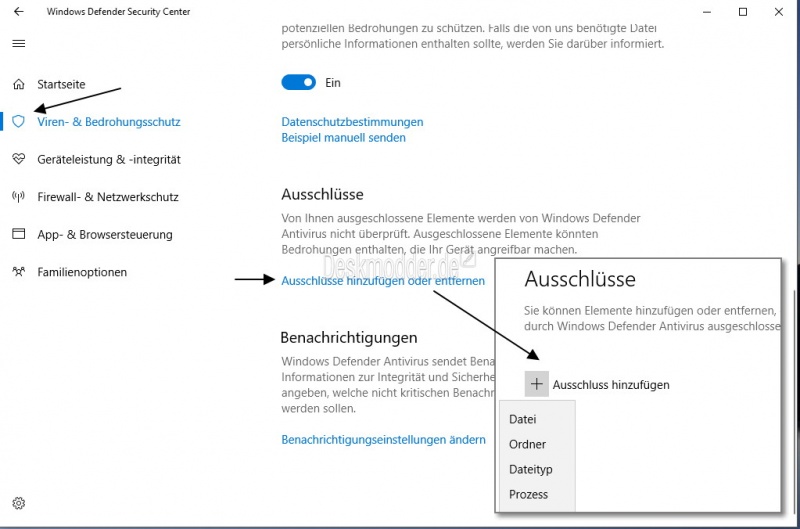Click Beispiel manuell senden link
The width and height of the screenshot is (800, 529).
pyautogui.click(x=343, y=138)
